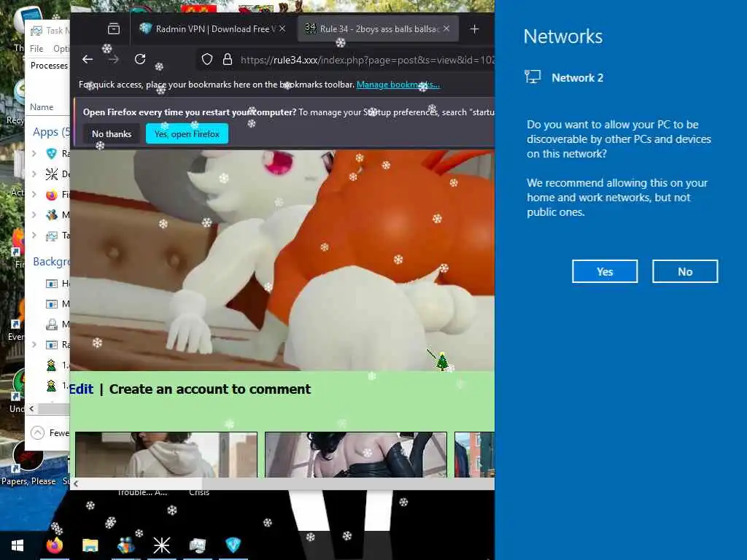Open the Options menu in Task Manager
The image size is (747, 560).
(x=61, y=49)
